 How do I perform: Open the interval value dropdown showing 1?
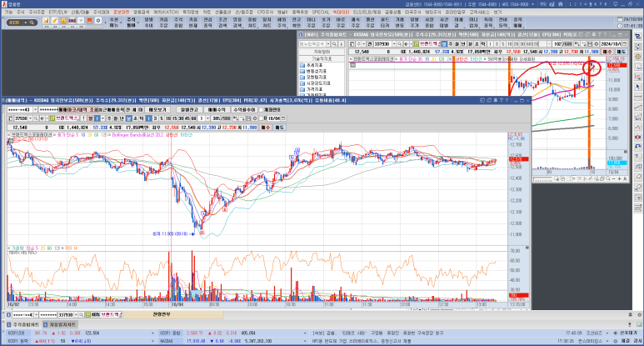click(207, 118)
